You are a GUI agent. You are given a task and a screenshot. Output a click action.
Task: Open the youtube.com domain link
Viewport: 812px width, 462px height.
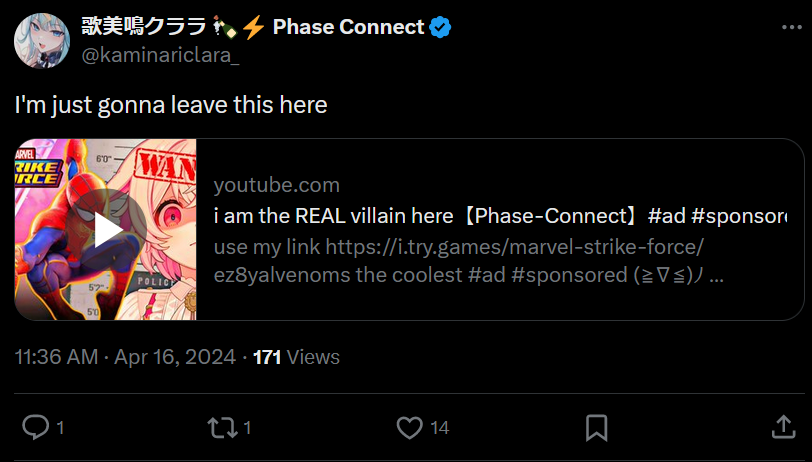(x=277, y=185)
